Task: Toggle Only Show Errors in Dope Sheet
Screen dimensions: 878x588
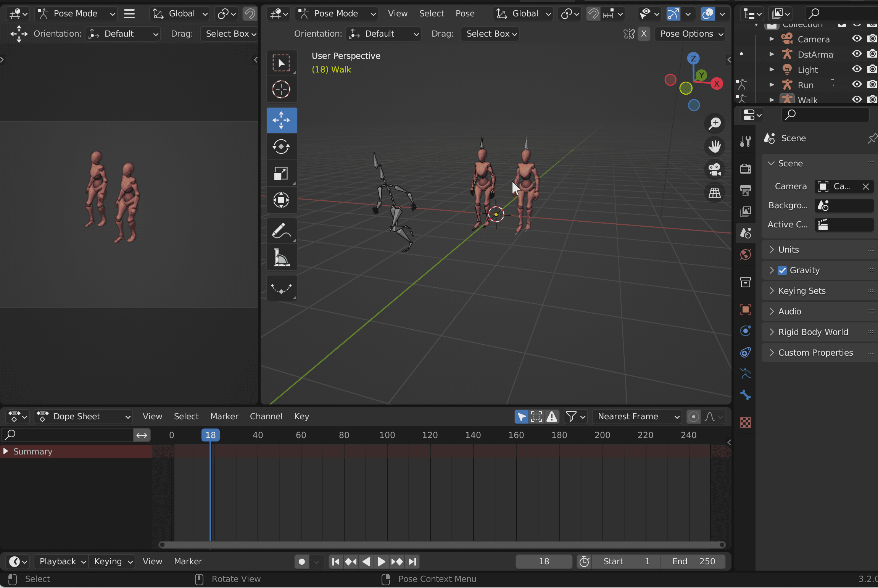Action: click(x=552, y=417)
